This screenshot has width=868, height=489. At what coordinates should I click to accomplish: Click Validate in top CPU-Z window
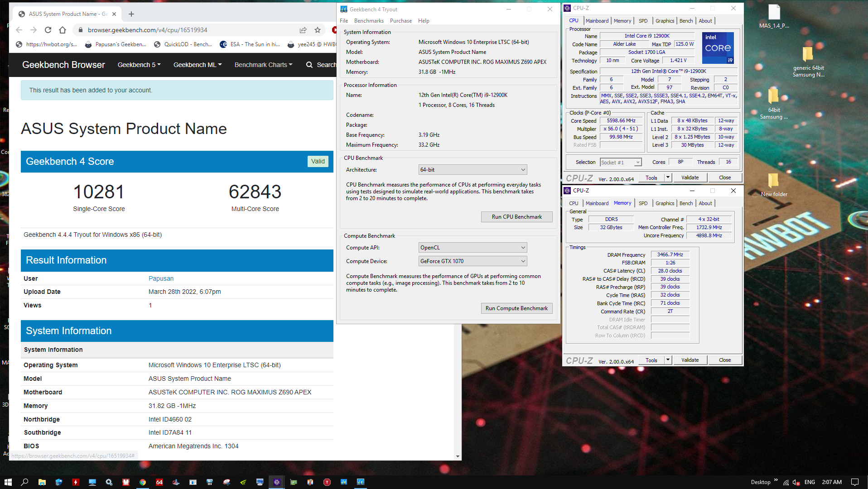(690, 177)
